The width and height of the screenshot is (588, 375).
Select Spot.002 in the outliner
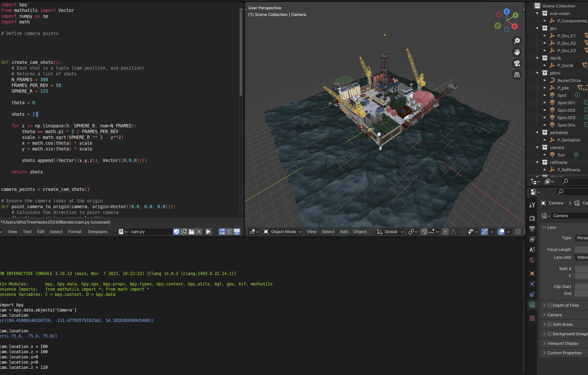click(x=566, y=110)
